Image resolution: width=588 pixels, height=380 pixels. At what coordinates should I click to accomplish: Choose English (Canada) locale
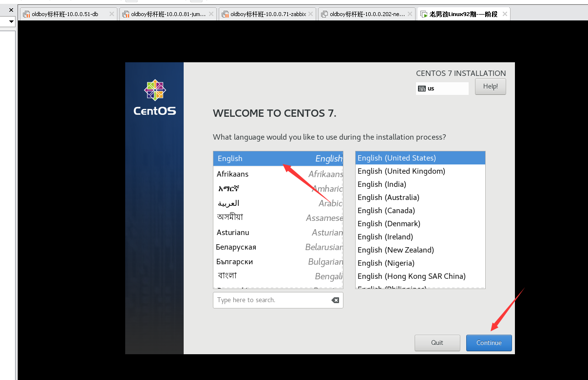pos(420,210)
